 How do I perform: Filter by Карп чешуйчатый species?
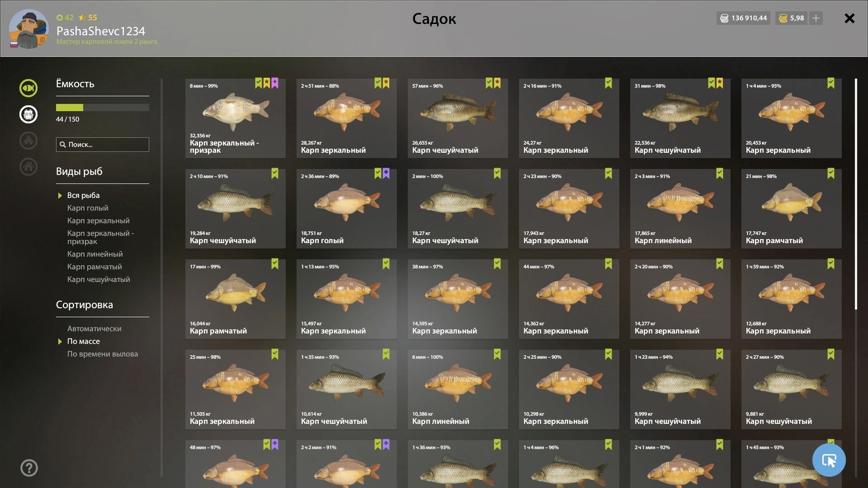[x=99, y=279]
